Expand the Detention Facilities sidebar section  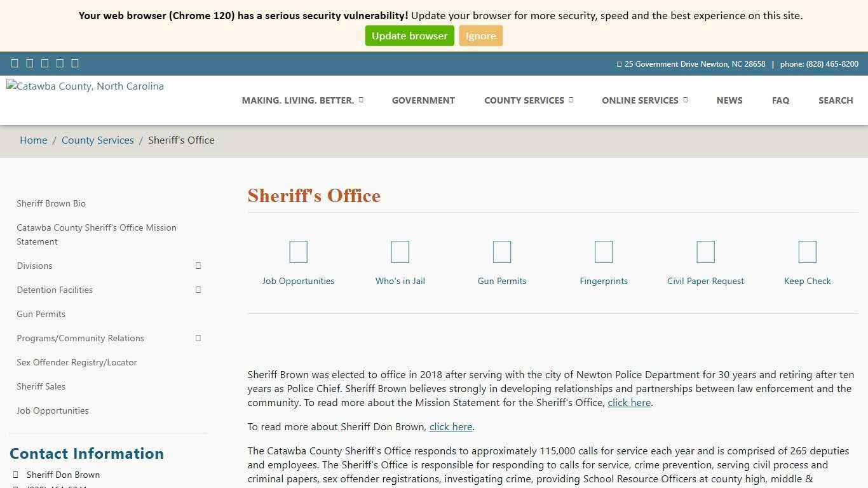pyautogui.click(x=198, y=290)
